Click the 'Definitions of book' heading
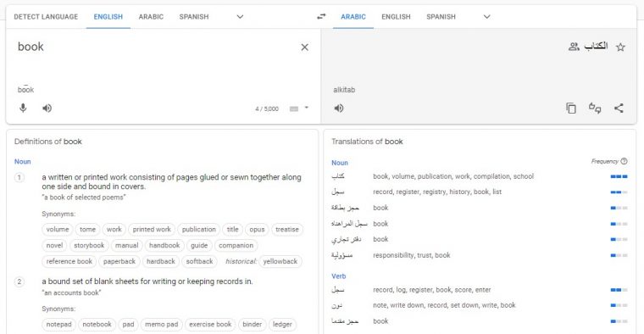 [48, 142]
